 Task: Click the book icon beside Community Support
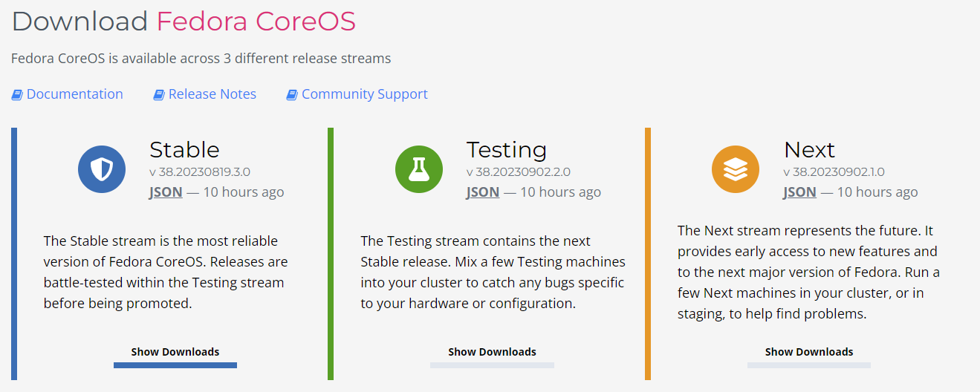pos(292,94)
